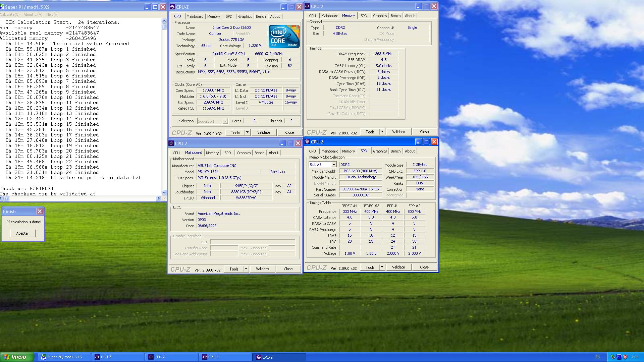Click Tools button in SPD-tab window
The width and height of the screenshot is (644, 362).
tap(370, 267)
